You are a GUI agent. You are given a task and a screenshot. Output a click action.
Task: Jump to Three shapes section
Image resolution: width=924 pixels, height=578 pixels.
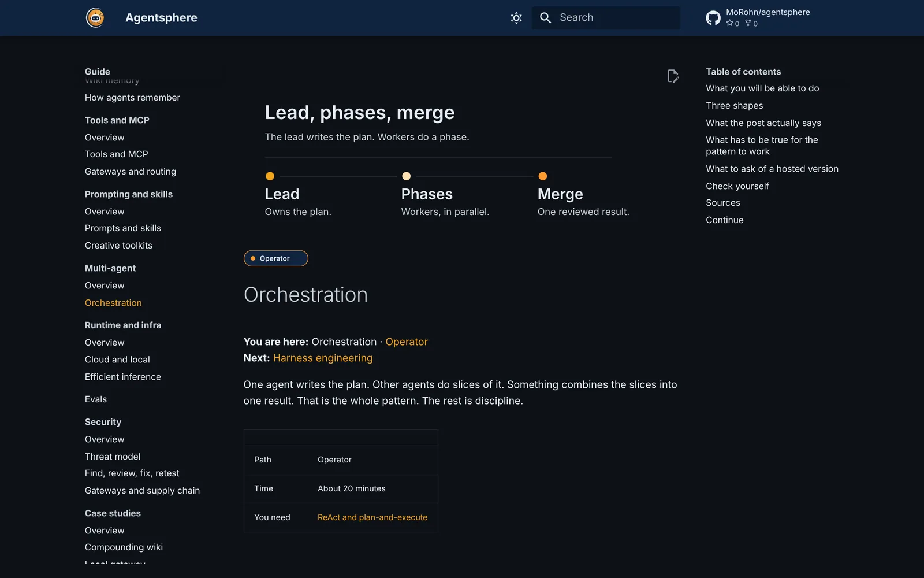pyautogui.click(x=734, y=106)
